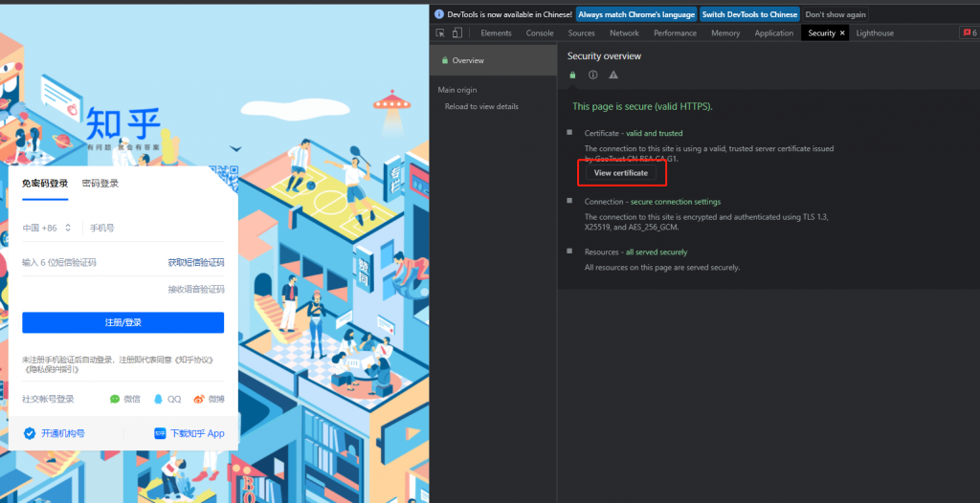Screen dimensions: 980x503
Task: Select Overview in the Security sidebar
Action: point(493,60)
